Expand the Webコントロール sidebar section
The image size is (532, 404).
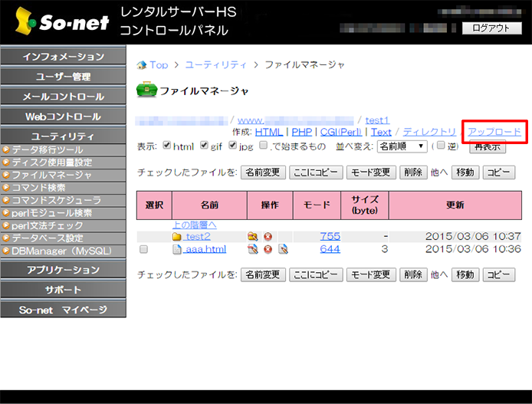tap(63, 117)
